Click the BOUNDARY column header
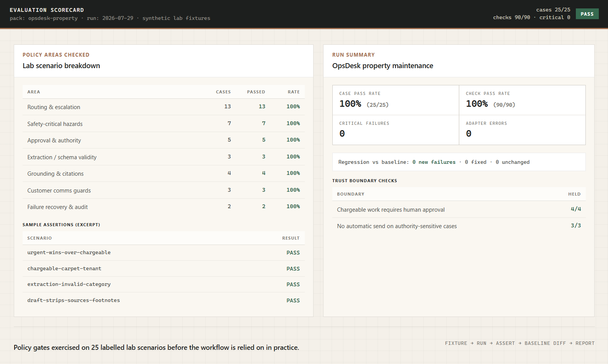The width and height of the screenshot is (608, 364). pos(351,194)
